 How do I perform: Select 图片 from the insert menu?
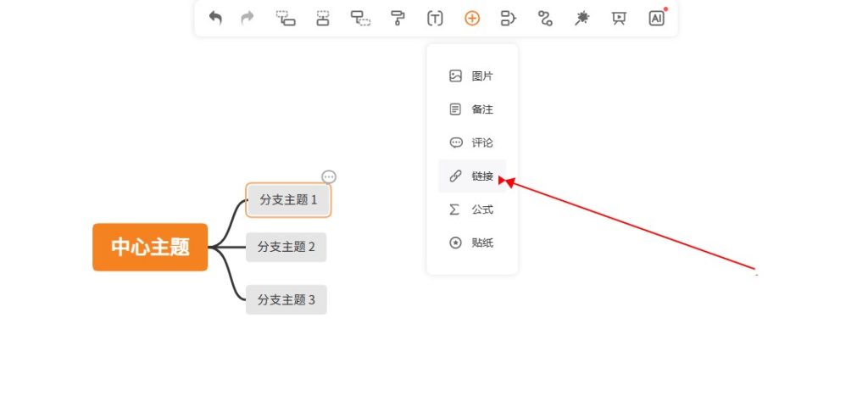[472, 76]
